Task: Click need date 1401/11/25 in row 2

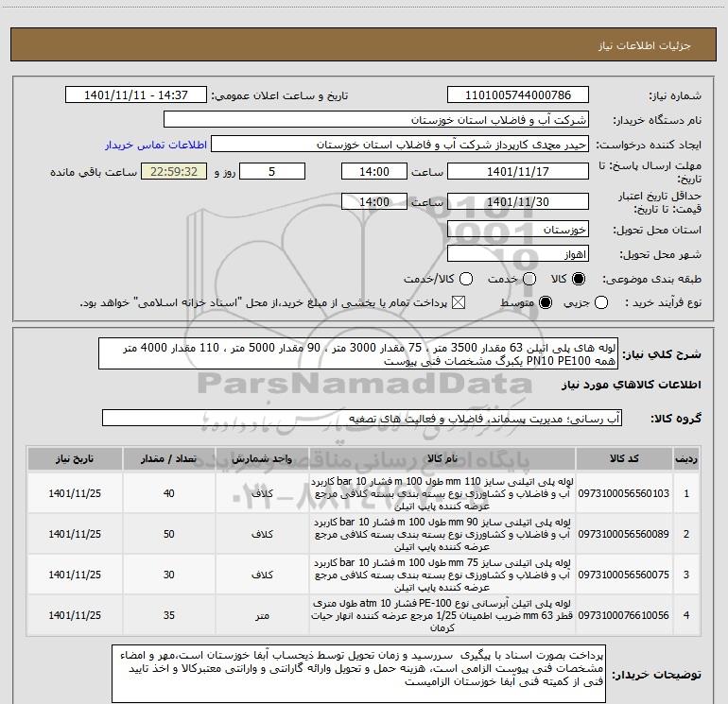Action: click(75, 534)
